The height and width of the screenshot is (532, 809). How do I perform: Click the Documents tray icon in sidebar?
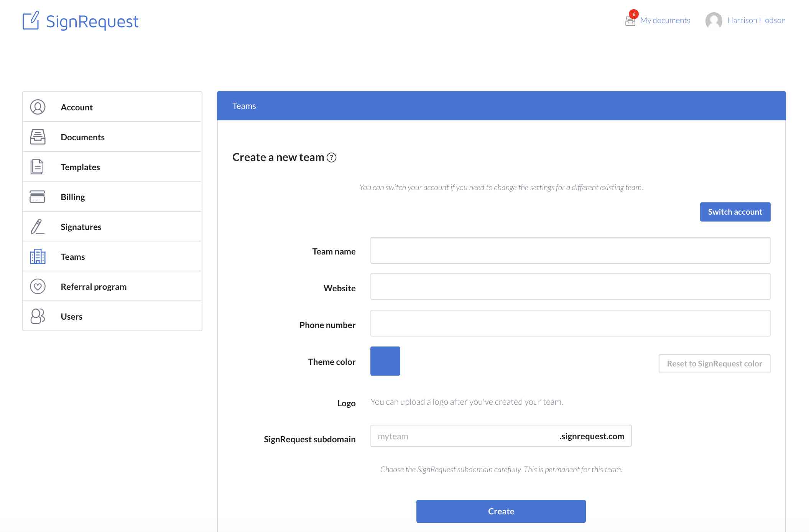pos(38,137)
